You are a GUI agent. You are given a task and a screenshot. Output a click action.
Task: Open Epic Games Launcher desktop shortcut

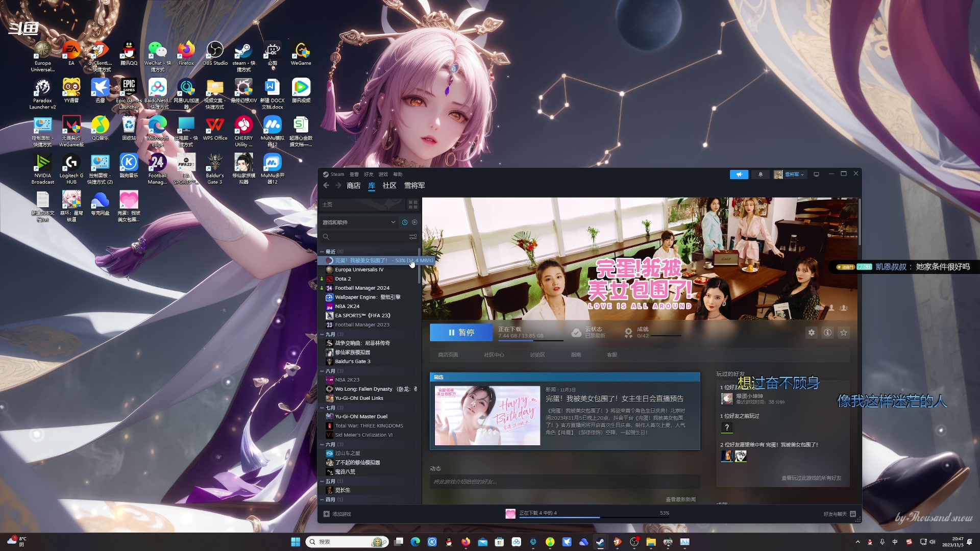pos(129,94)
